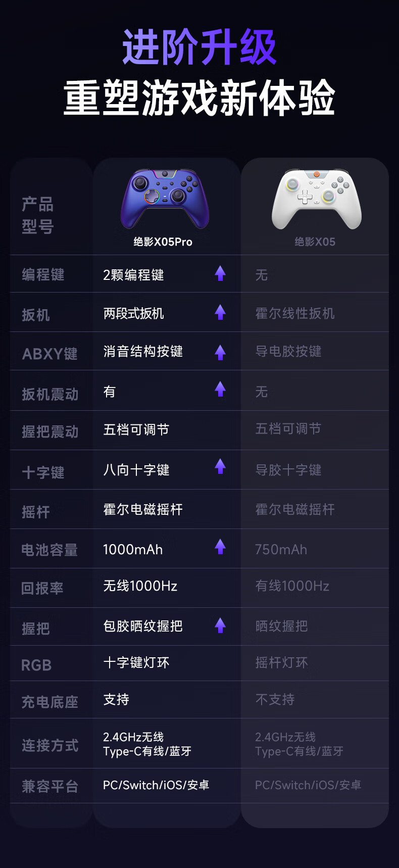This screenshot has height=868, width=399.
Task: Click the 回报率 row label
Action: click(42, 588)
